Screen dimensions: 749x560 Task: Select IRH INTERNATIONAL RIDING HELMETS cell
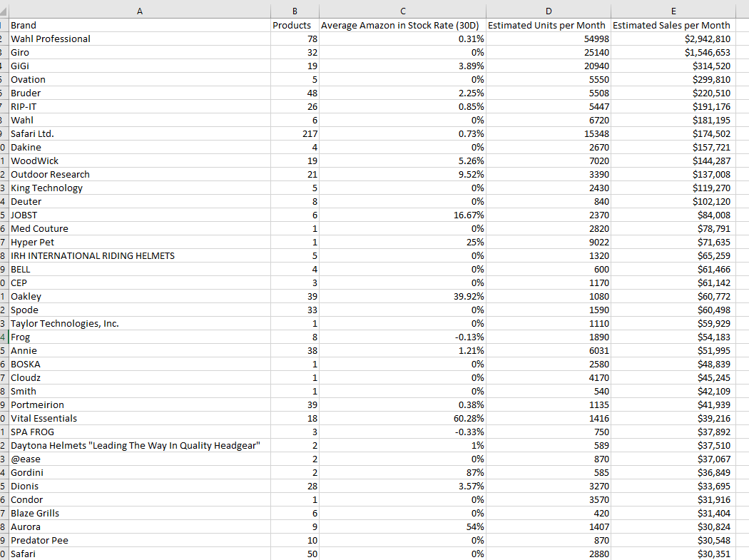coord(140,255)
